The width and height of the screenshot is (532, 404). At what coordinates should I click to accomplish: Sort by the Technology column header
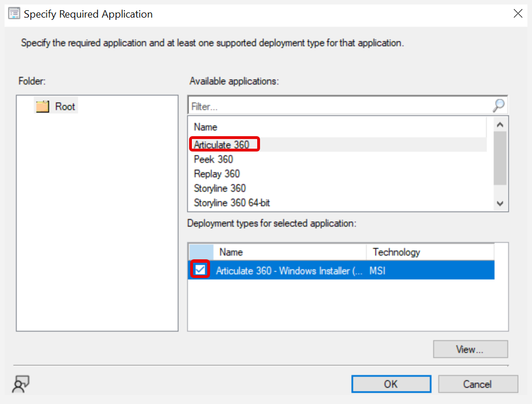click(430, 252)
